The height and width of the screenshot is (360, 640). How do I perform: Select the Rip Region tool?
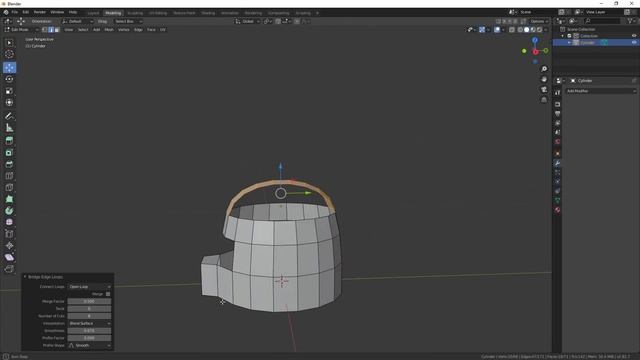coord(9,269)
